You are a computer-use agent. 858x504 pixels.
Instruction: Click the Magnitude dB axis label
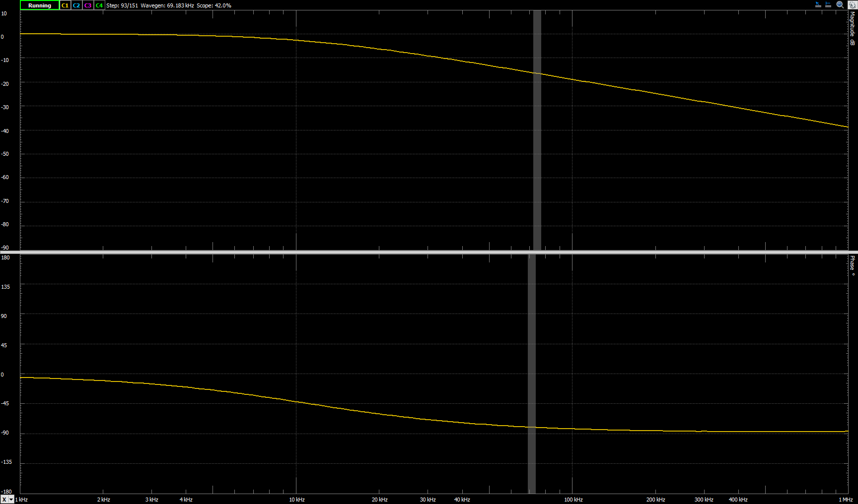(853, 29)
